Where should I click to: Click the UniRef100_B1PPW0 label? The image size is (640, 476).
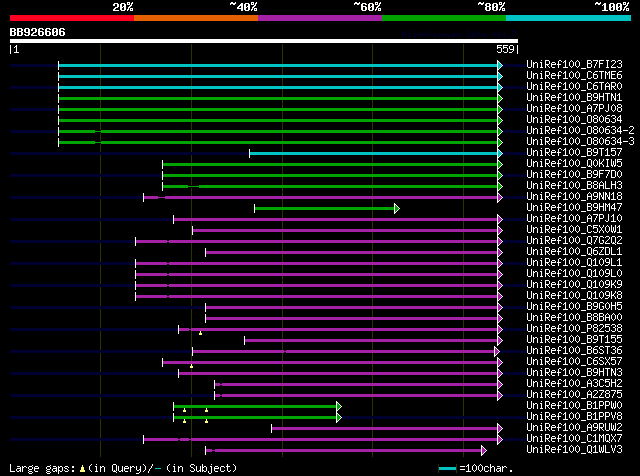574,406
